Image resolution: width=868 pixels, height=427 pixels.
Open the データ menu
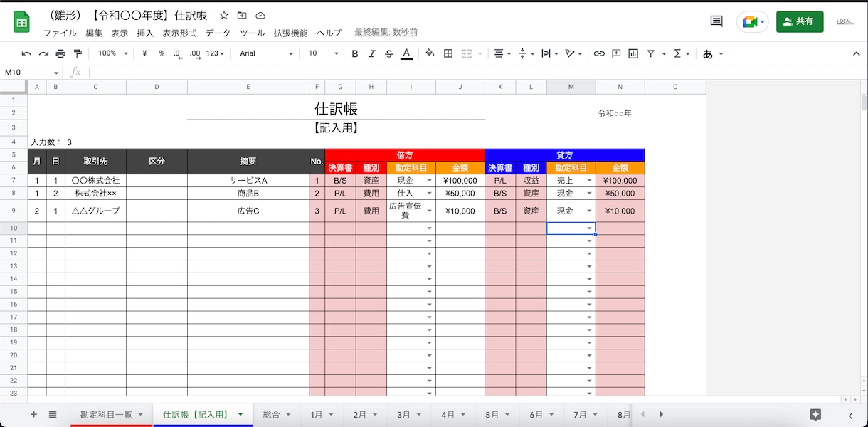pyautogui.click(x=218, y=33)
